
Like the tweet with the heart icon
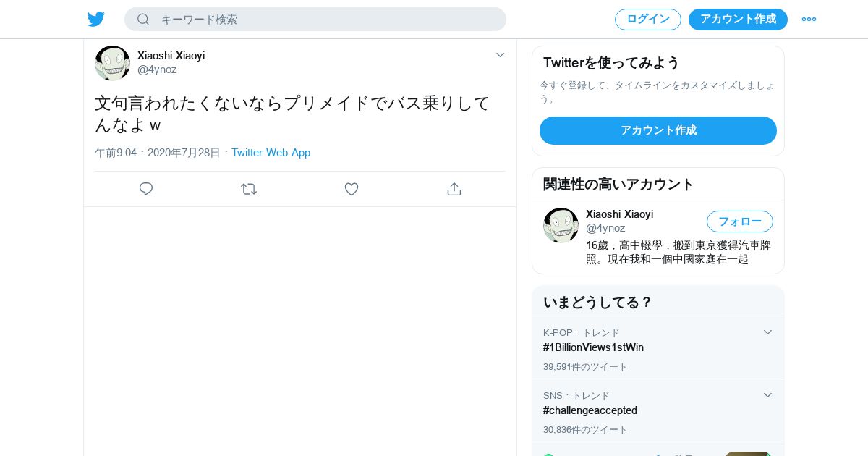[x=352, y=189]
